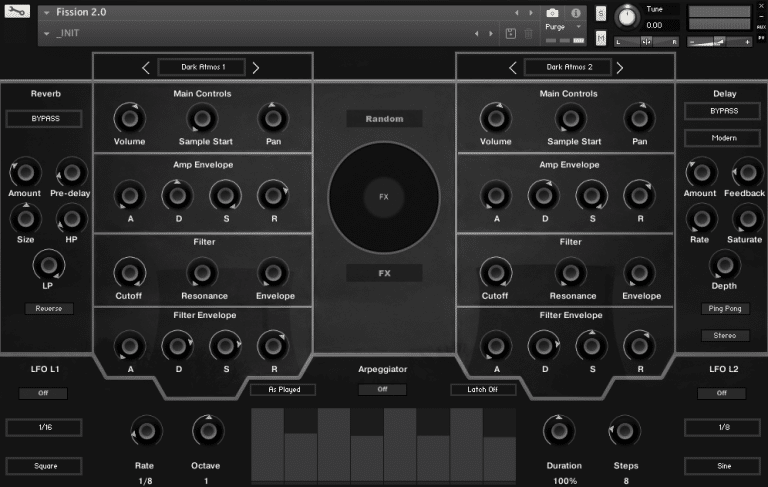Open the Dark Atmos 2 sound menu
Image resolution: width=768 pixels, height=487 pixels.
coord(566,68)
